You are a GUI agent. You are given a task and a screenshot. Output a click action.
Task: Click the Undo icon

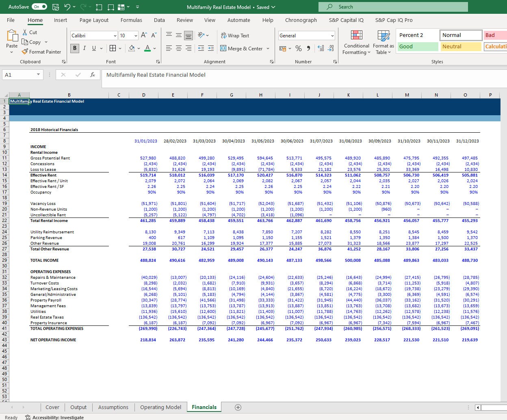point(67,6)
